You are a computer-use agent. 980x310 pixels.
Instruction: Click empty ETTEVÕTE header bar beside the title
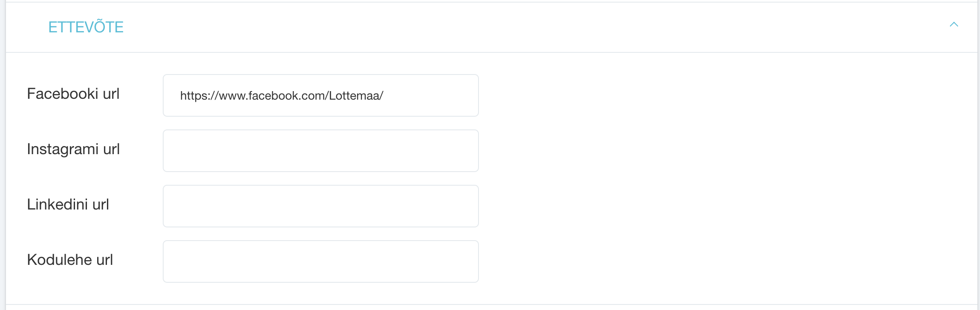point(511,27)
